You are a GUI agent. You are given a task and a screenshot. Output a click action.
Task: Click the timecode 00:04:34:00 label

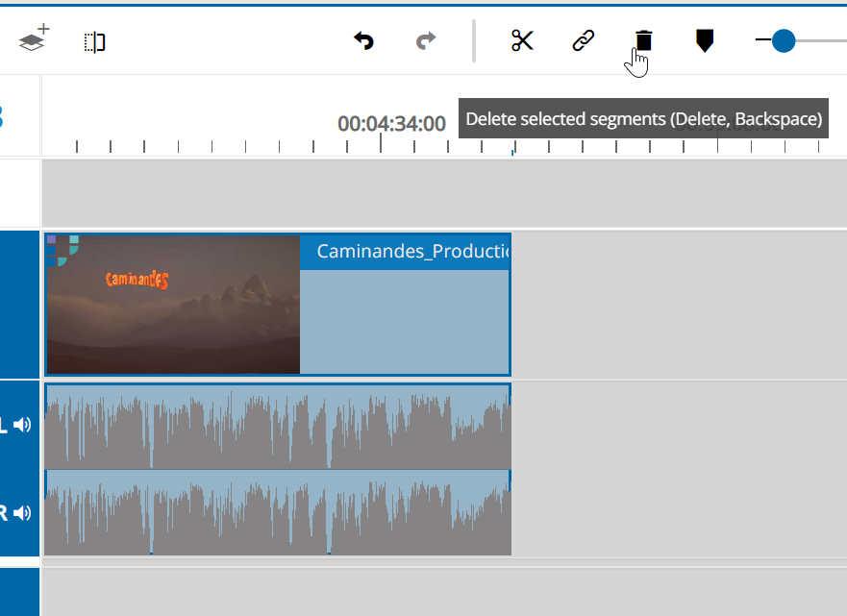(389, 124)
